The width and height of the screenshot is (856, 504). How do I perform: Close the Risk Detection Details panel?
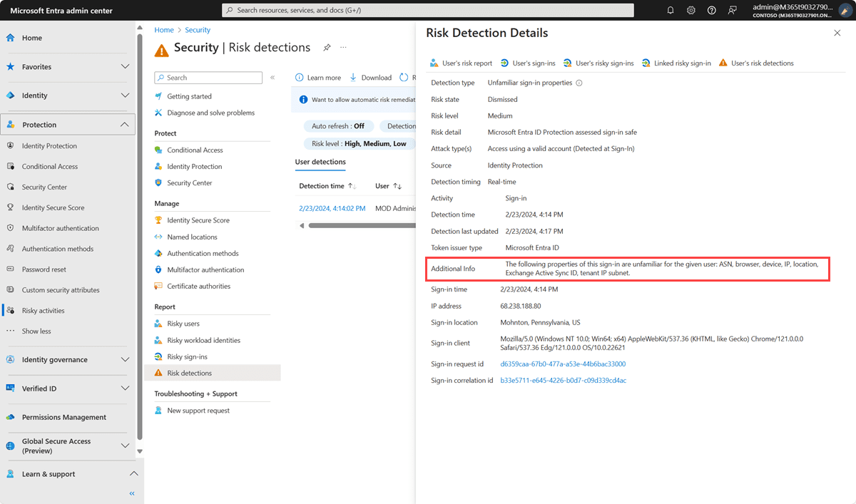[x=837, y=33]
